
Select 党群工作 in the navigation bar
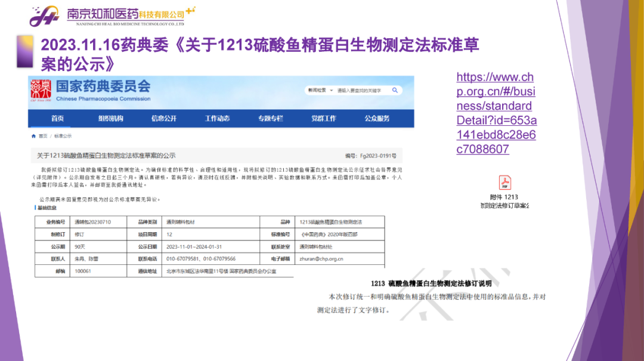[323, 118]
